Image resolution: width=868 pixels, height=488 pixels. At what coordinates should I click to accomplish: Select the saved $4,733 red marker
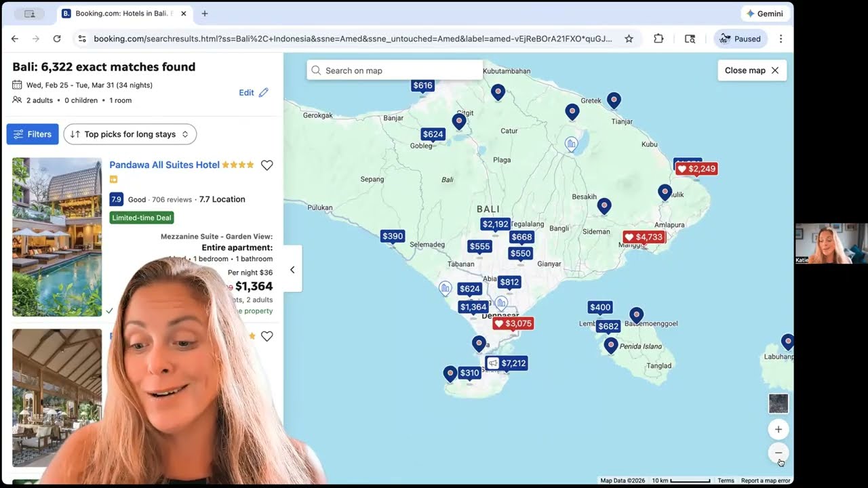(644, 237)
